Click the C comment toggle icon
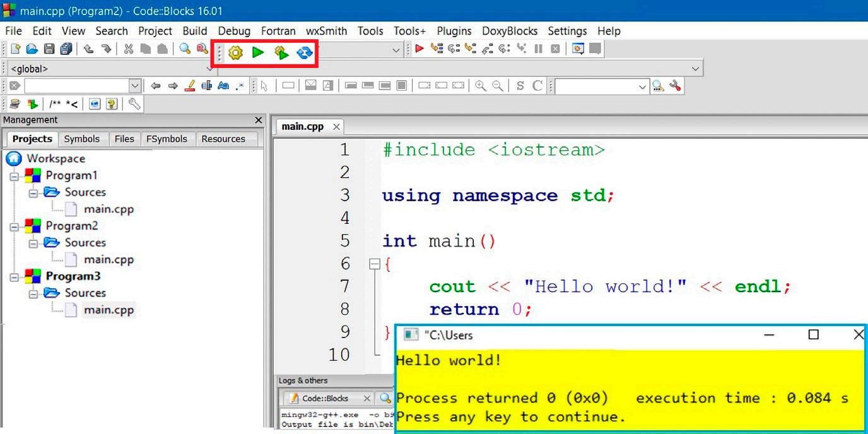Viewport: 868px width, 434px height. click(537, 86)
